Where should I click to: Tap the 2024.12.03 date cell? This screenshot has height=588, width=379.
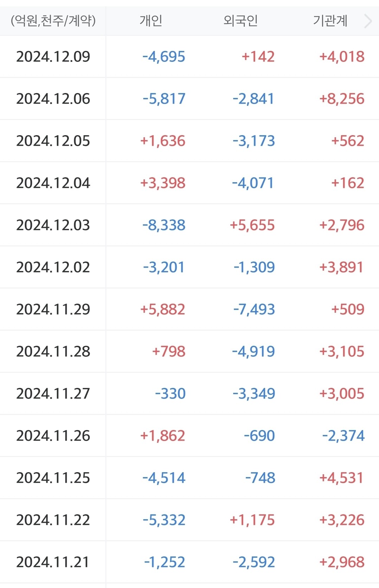[x=53, y=225]
